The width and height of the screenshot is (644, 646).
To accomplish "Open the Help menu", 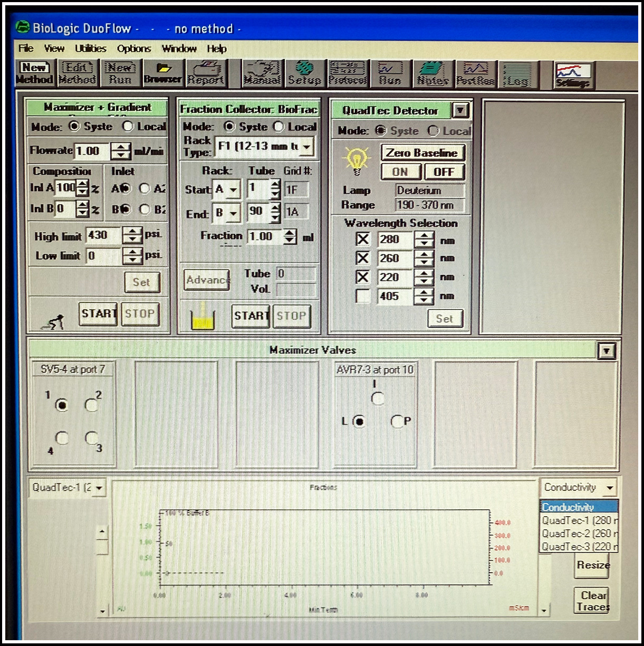I will tap(217, 49).
